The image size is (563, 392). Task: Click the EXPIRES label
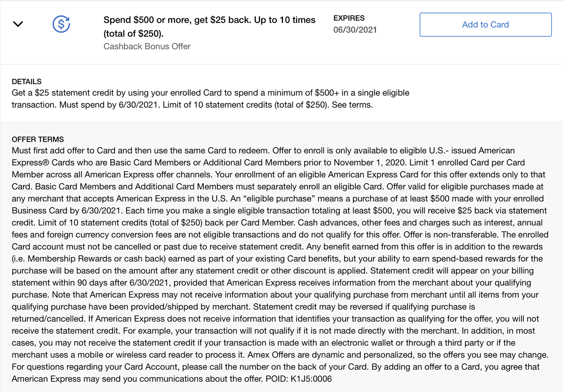pyautogui.click(x=349, y=18)
